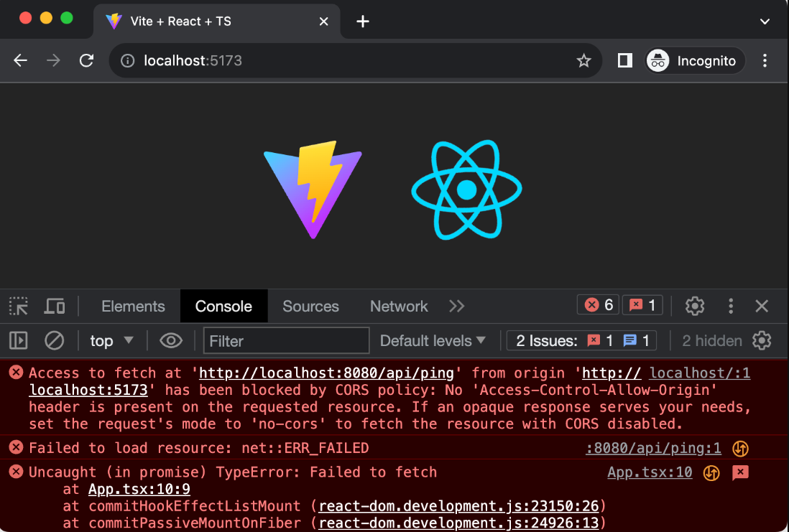Select the Inspect element tool
Viewport: 789px width, 532px height.
18,306
